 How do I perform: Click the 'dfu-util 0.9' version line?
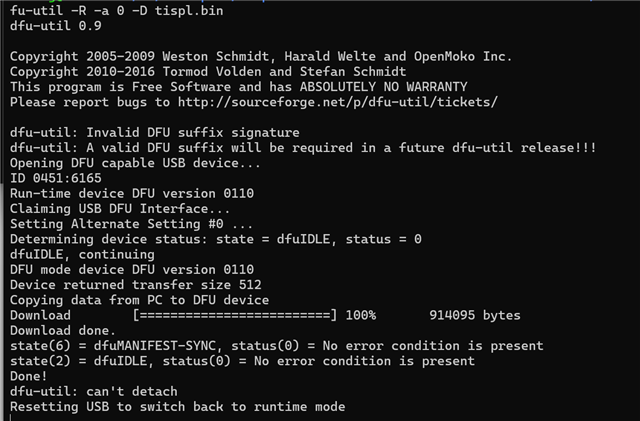[x=56, y=26]
